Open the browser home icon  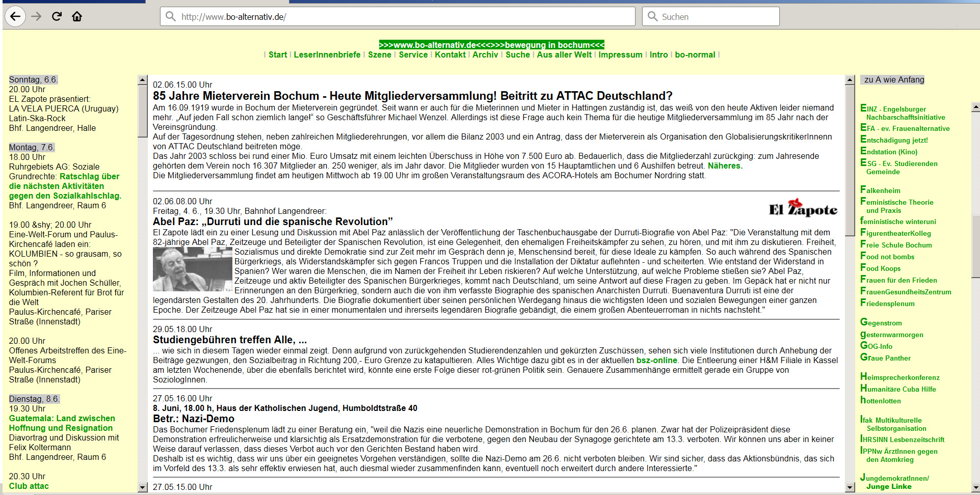tap(77, 16)
